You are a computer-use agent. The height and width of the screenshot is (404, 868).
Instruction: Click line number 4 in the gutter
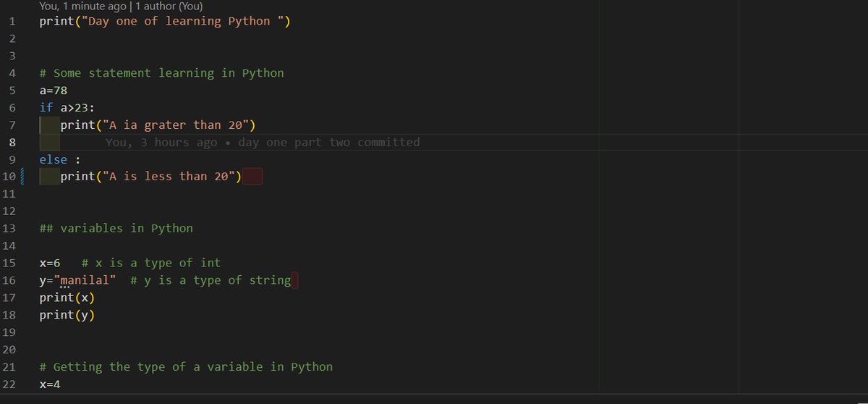[13, 73]
